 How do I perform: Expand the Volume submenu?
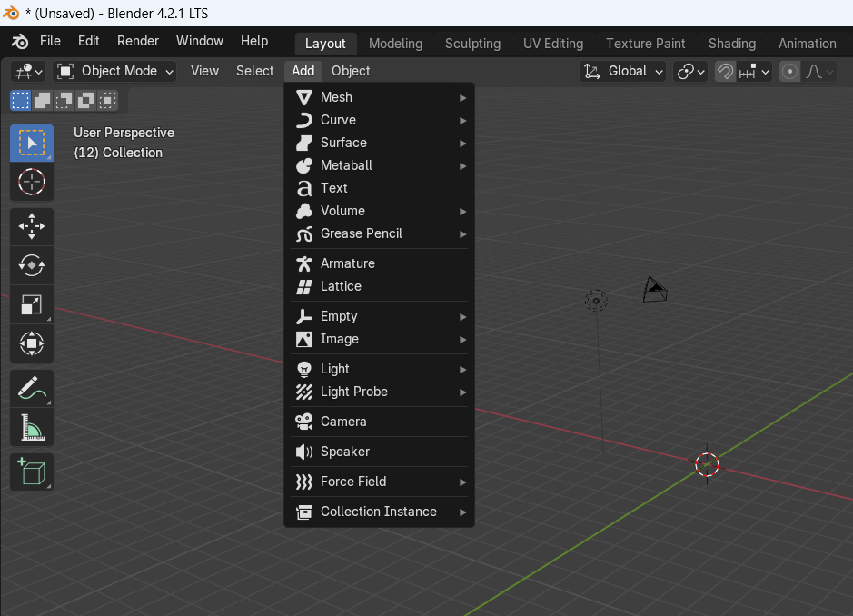point(379,211)
